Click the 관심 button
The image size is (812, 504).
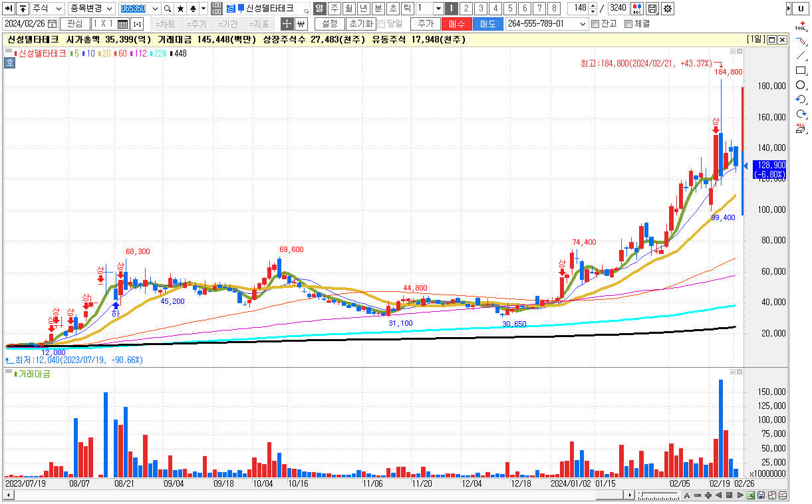coord(74,24)
